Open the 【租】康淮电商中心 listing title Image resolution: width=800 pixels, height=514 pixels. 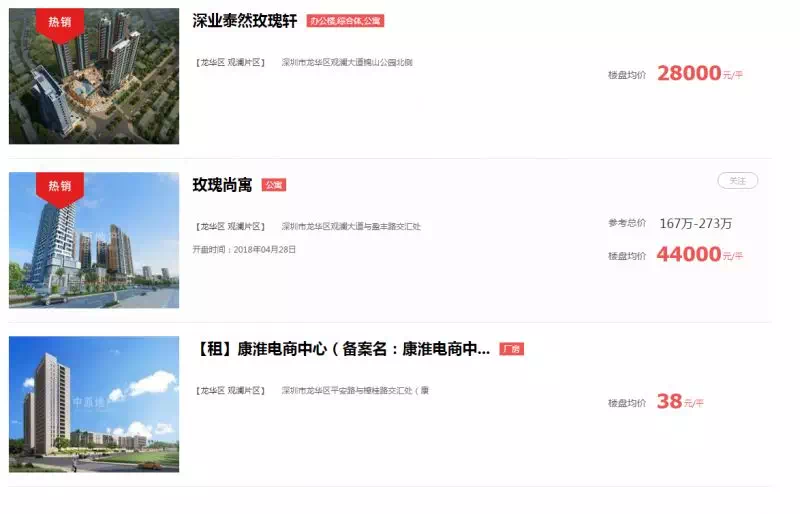pyautogui.click(x=343, y=349)
